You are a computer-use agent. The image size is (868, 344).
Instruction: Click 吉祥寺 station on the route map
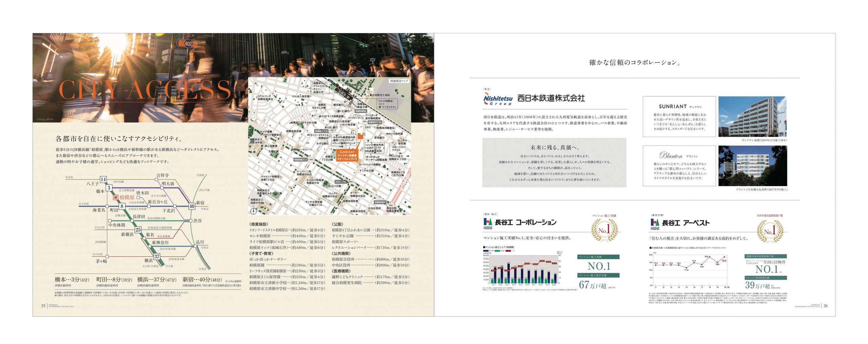tap(162, 175)
